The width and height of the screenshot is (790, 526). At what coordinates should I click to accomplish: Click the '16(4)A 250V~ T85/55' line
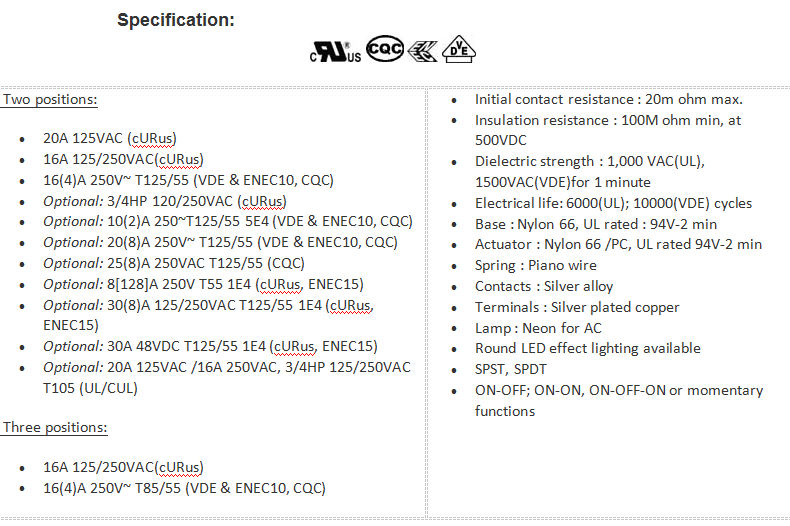pos(184,488)
